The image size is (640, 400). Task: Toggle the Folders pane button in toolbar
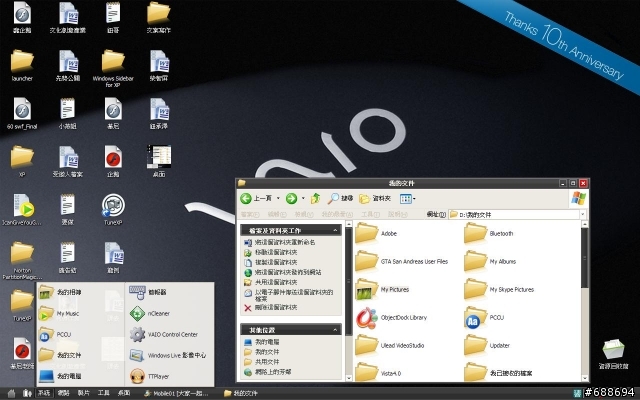coord(376,198)
